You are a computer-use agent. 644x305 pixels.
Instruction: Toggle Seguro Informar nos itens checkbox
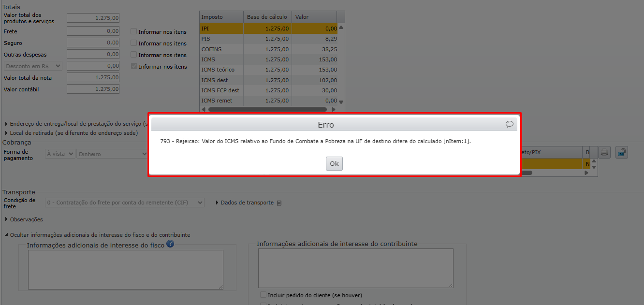click(134, 43)
